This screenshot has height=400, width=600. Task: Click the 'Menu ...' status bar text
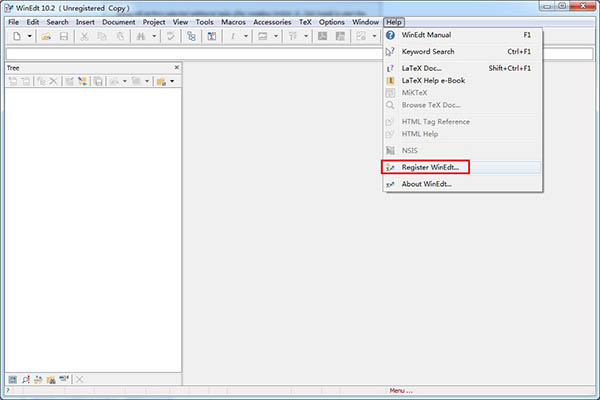pos(401,390)
